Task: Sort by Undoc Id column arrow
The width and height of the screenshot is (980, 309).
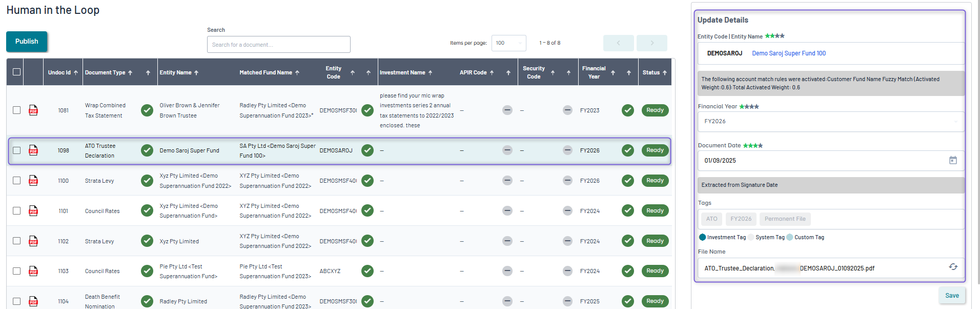Action: pyautogui.click(x=76, y=73)
